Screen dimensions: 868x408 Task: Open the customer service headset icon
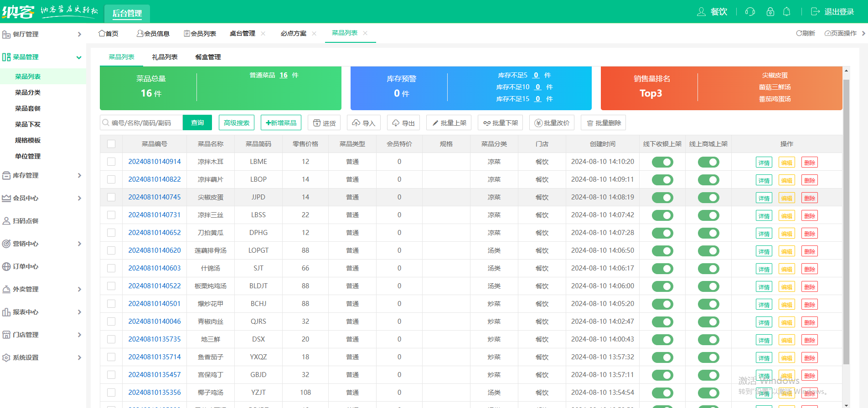tap(750, 12)
